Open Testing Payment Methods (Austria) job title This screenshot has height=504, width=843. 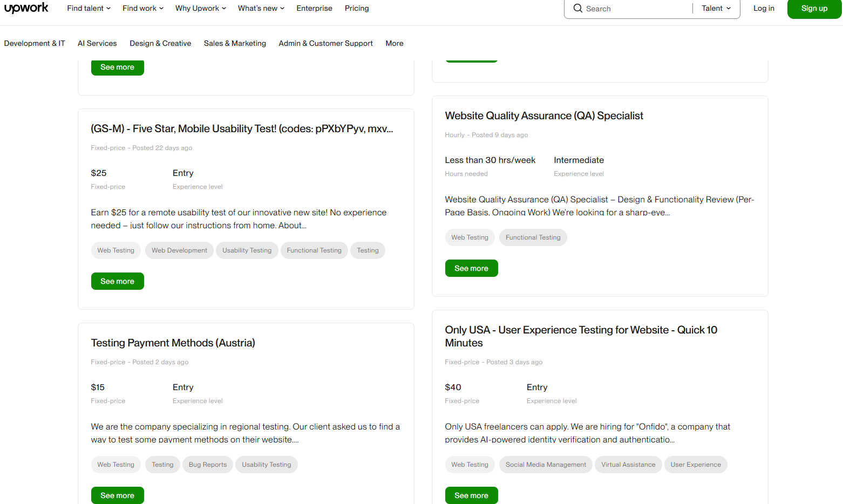[x=173, y=343]
